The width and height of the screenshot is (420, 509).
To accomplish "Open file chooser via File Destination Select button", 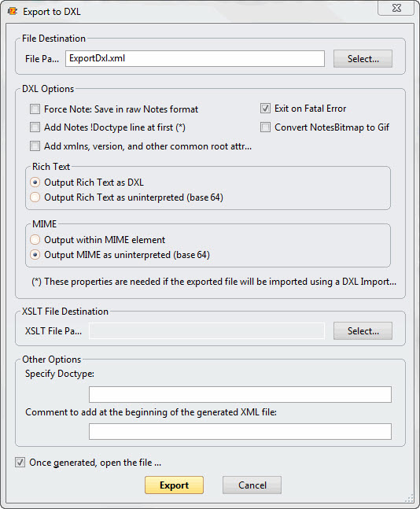I will 363,59.
